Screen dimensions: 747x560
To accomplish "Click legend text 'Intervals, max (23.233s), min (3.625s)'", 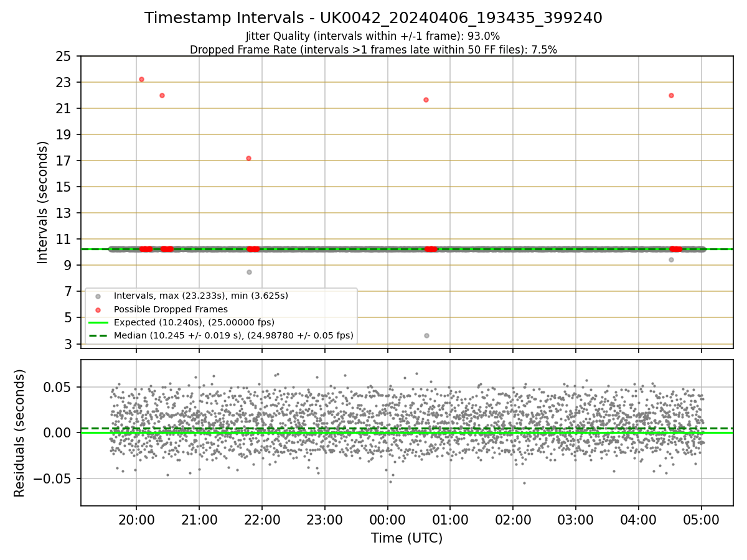I will click(x=201, y=296).
